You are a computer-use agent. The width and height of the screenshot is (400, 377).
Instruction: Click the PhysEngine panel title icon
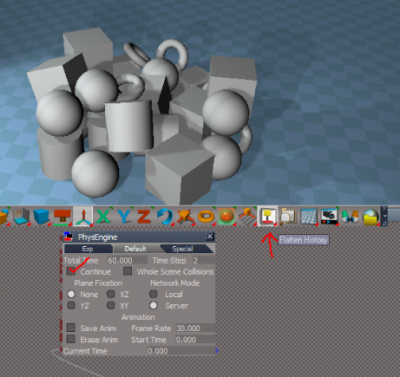click(x=69, y=237)
